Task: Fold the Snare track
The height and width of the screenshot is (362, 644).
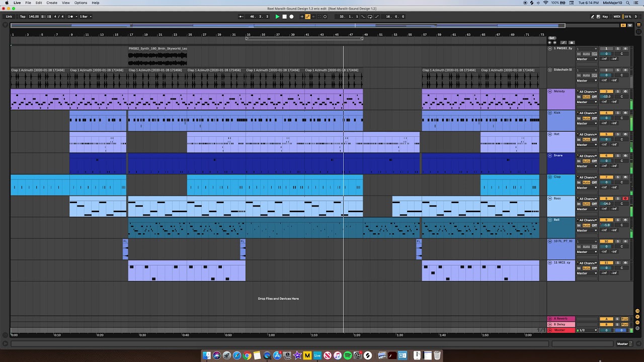Action: 550,155
